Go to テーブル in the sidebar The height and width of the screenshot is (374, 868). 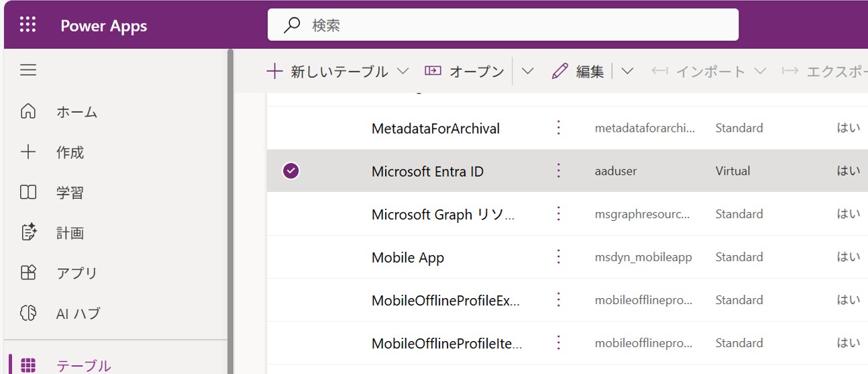pos(83,365)
